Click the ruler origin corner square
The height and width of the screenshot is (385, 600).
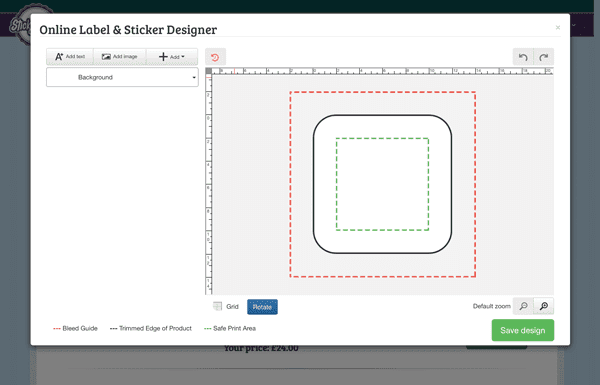[x=209, y=71]
